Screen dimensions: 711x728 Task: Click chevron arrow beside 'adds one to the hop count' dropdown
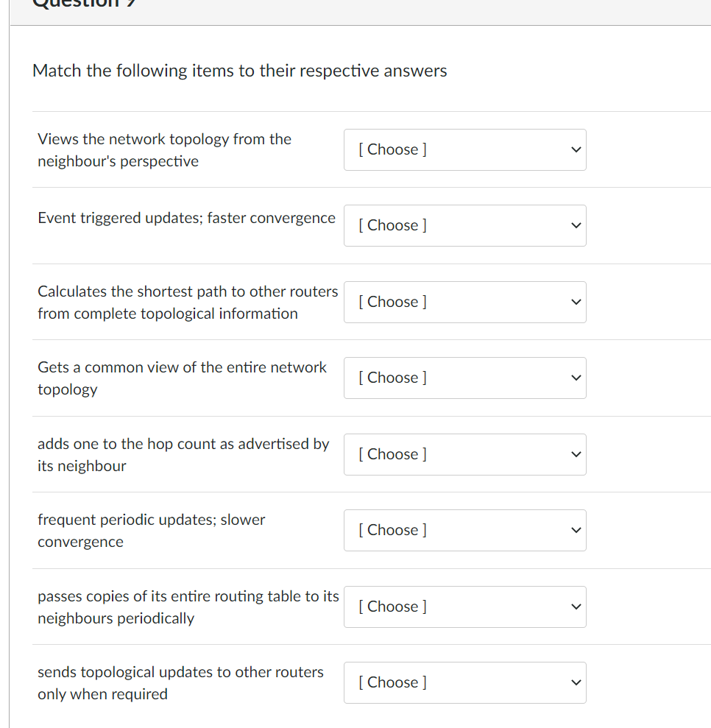pos(576,454)
